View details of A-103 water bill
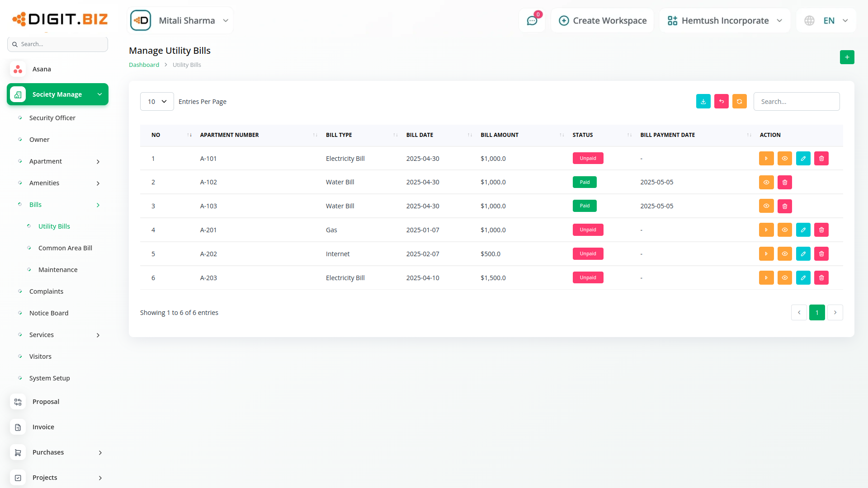Screen dimensions: 868x488 coord(766,206)
